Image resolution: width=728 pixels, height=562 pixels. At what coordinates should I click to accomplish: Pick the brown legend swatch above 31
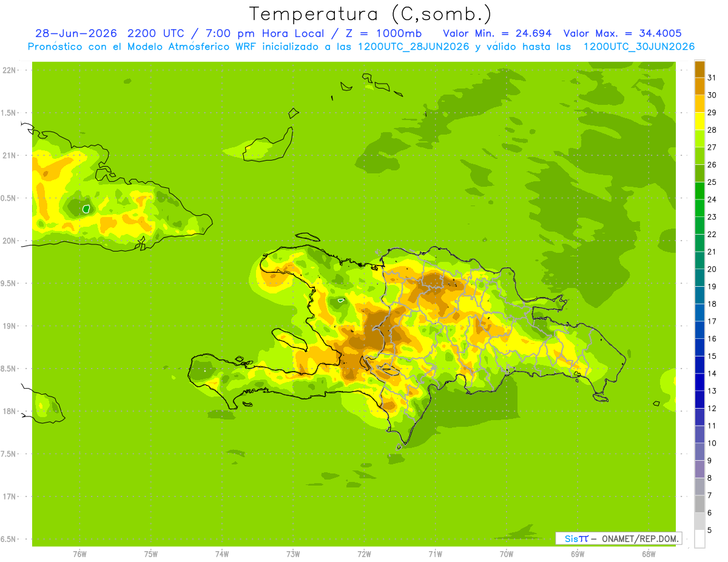pyautogui.click(x=699, y=69)
